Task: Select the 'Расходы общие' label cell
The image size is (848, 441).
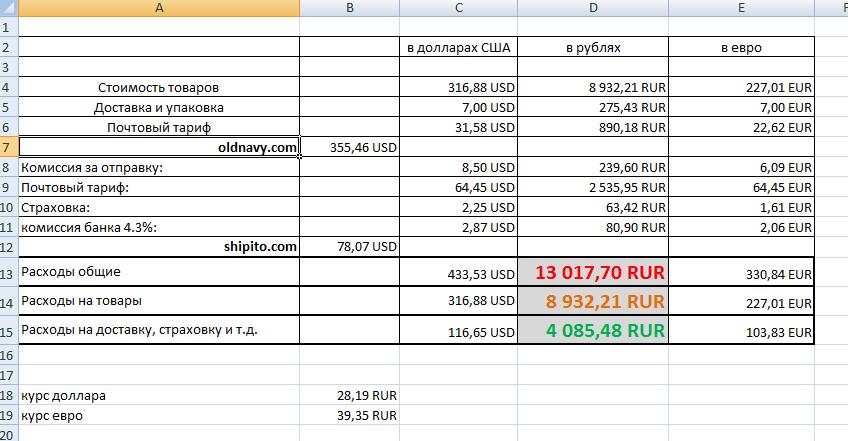Action: click(159, 272)
